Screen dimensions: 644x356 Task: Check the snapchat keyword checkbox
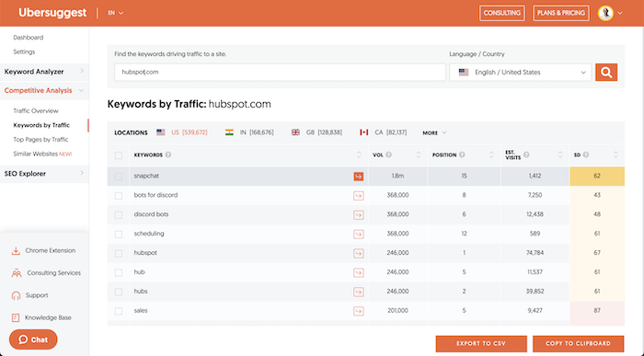(x=119, y=176)
